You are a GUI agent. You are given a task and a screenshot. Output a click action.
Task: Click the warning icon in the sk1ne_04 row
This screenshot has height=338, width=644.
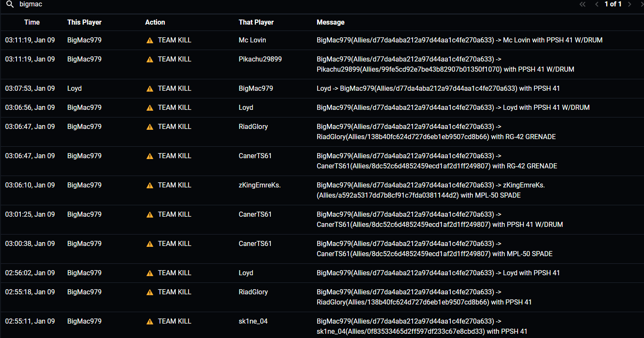click(150, 321)
